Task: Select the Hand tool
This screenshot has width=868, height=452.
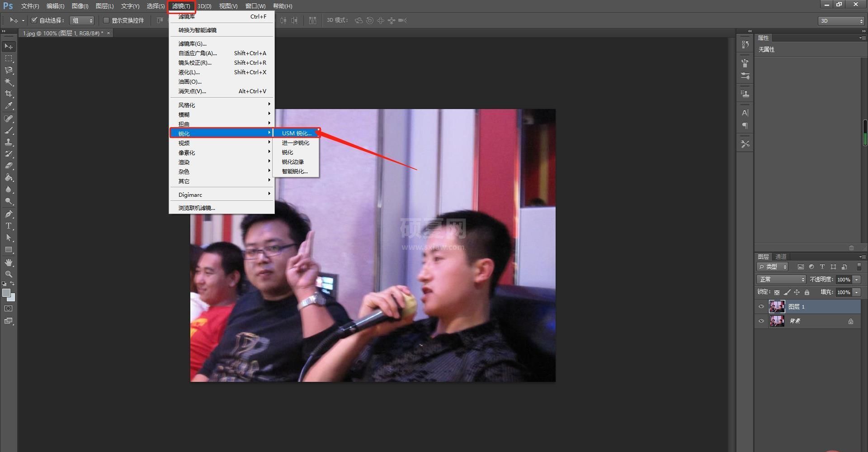Action: (x=9, y=262)
